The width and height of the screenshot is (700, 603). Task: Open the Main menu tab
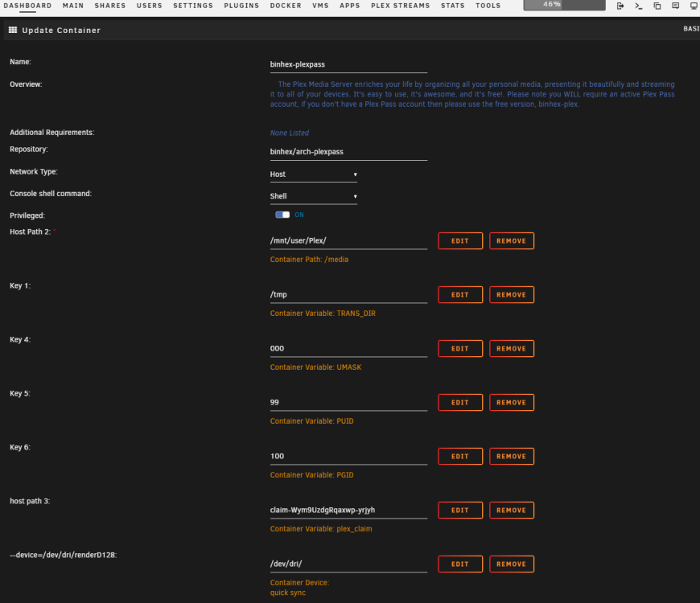click(72, 6)
